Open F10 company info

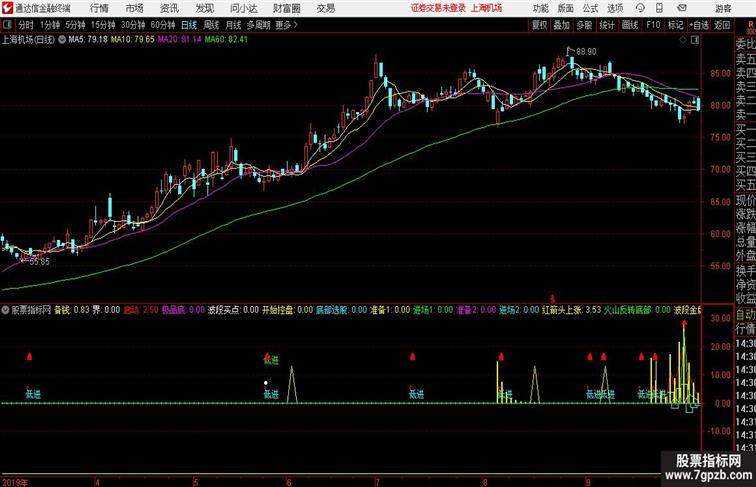click(653, 25)
